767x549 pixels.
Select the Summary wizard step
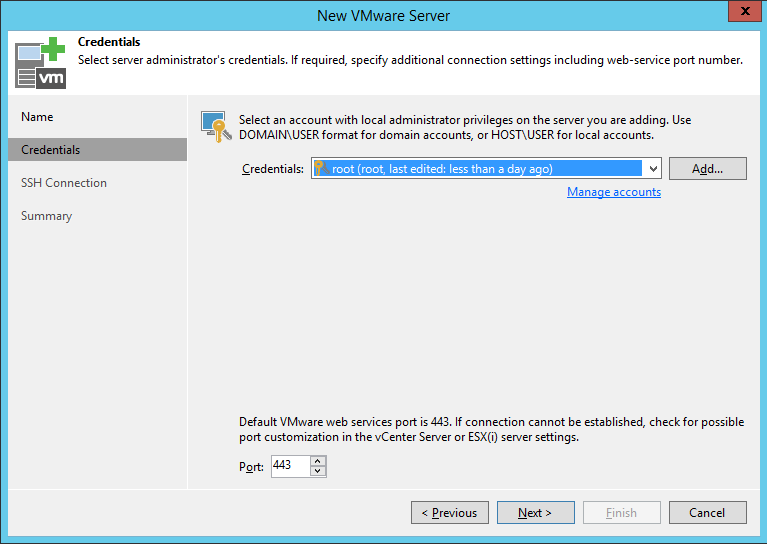click(x=46, y=216)
